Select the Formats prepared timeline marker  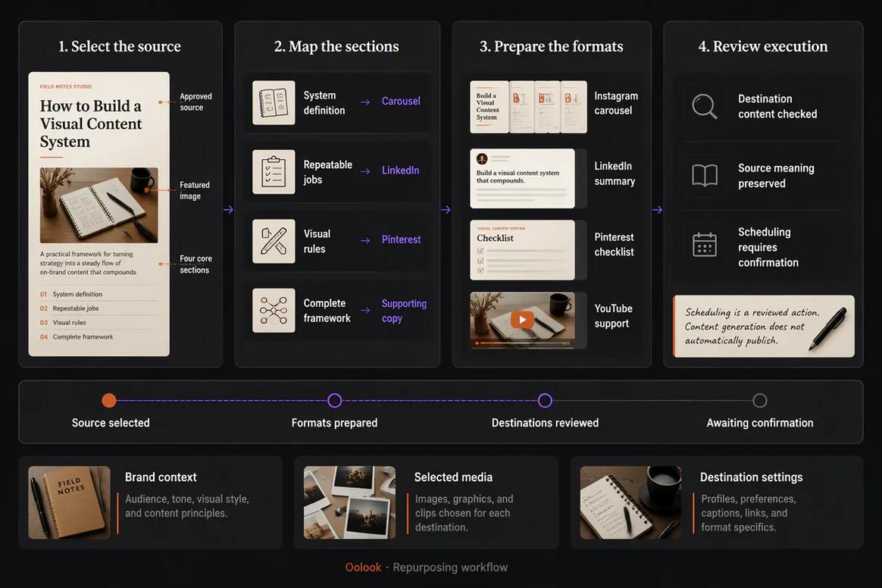coord(335,401)
